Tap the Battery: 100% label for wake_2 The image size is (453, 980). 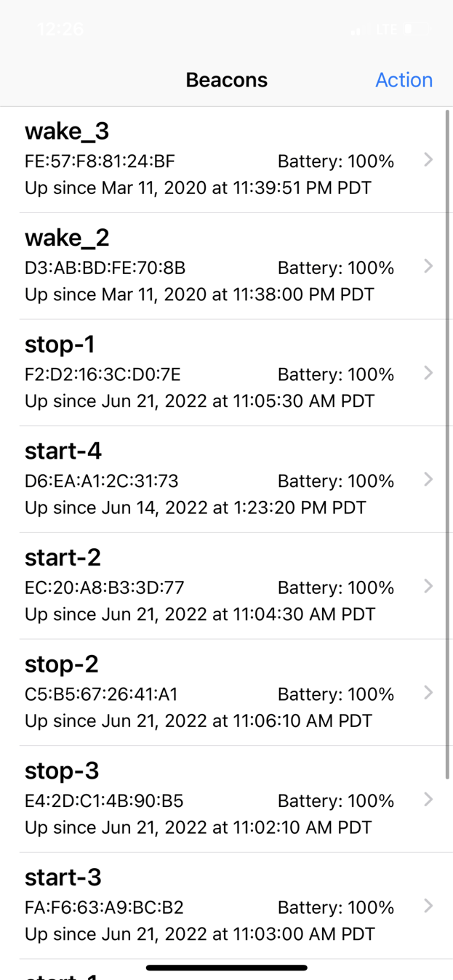tap(336, 268)
